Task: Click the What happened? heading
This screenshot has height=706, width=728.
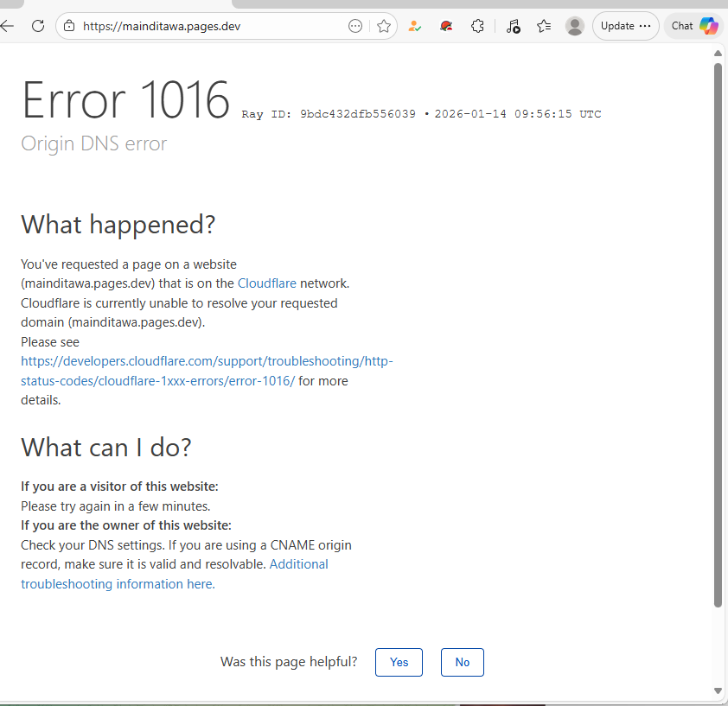Action: 118,225
